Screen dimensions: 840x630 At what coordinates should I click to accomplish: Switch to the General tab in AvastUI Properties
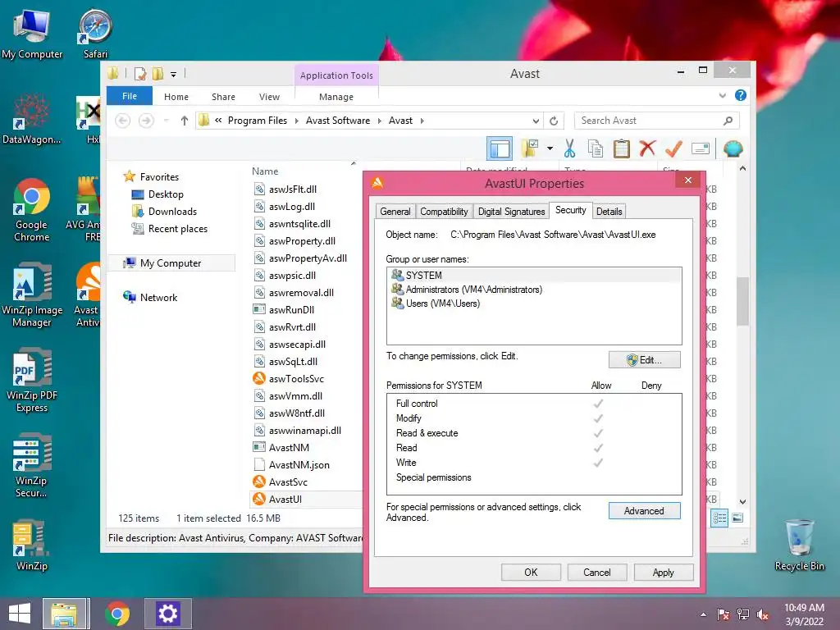coord(395,212)
